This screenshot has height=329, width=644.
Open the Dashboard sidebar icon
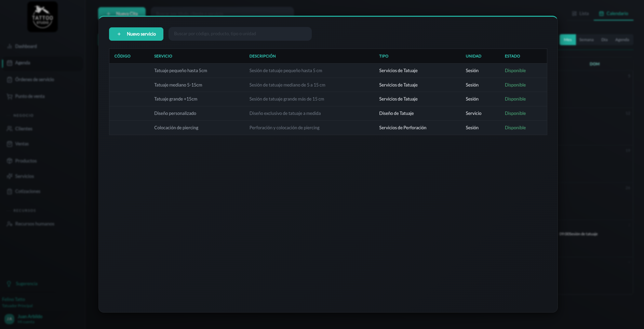[x=10, y=46]
